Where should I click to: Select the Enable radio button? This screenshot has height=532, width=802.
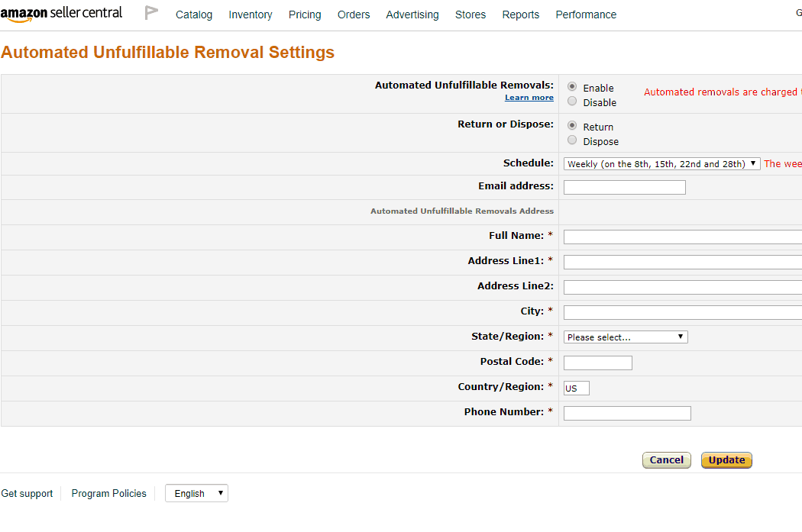pos(572,86)
